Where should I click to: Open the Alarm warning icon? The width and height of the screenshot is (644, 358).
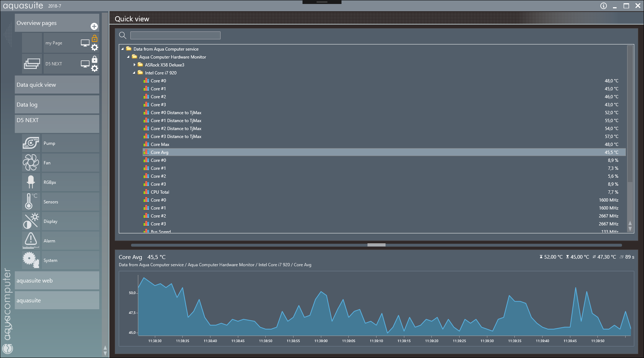[31, 240]
